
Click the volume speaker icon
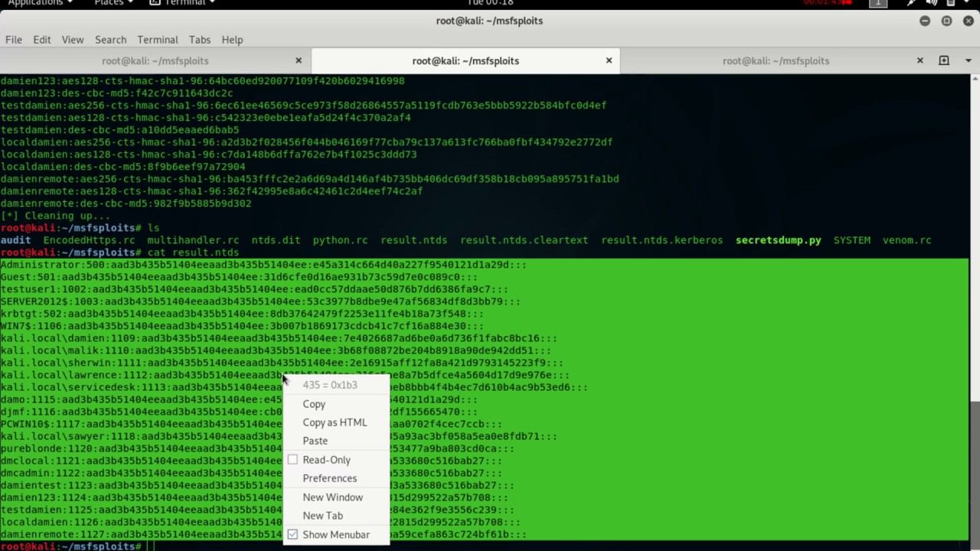coord(932,3)
